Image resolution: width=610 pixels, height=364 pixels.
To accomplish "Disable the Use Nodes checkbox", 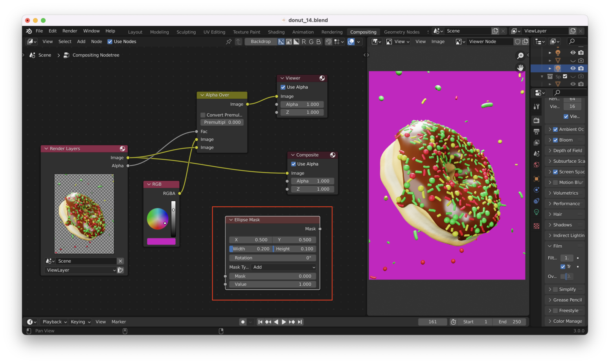I will click(x=110, y=42).
